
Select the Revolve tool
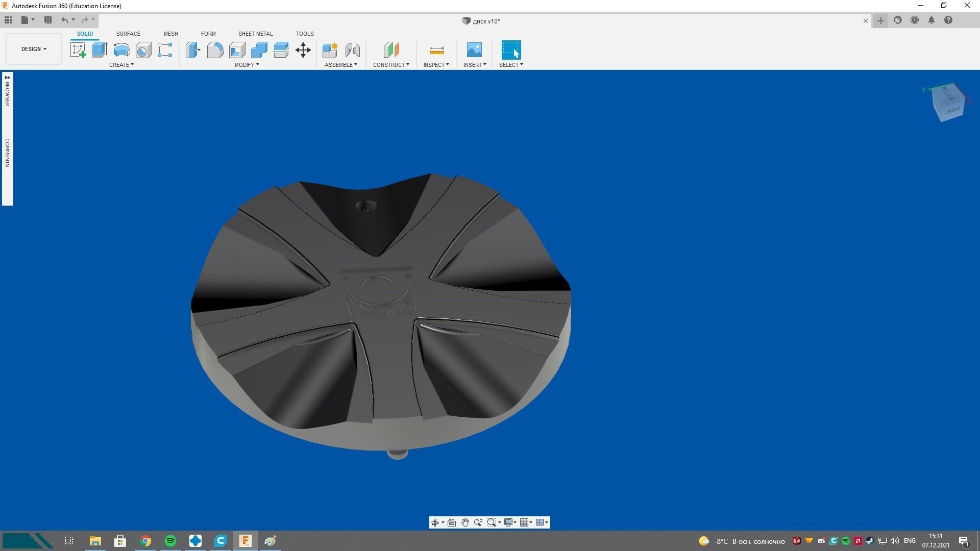point(121,50)
